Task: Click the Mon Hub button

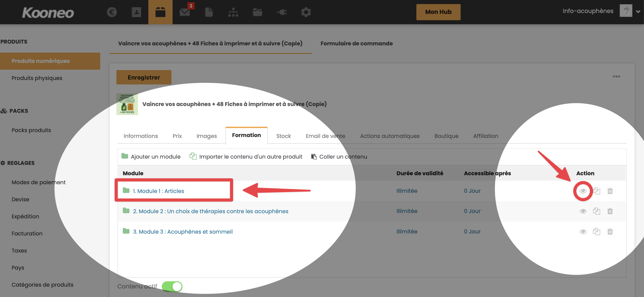Action: coord(438,12)
